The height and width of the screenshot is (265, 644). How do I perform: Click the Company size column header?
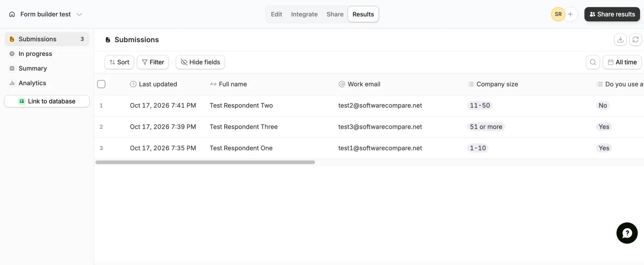pyautogui.click(x=493, y=84)
